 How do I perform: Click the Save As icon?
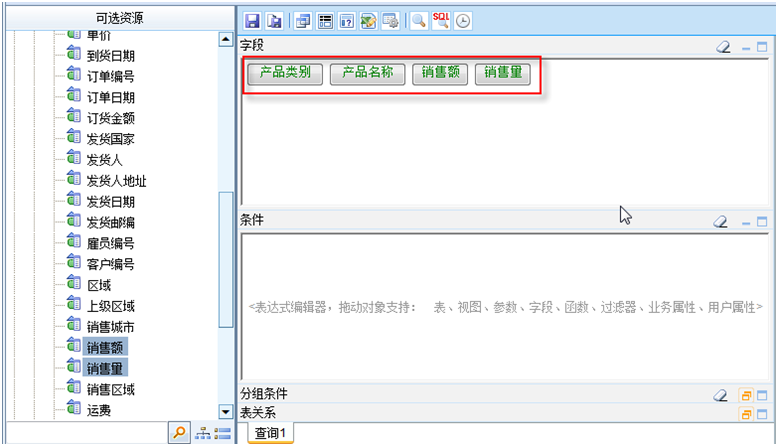tap(274, 21)
